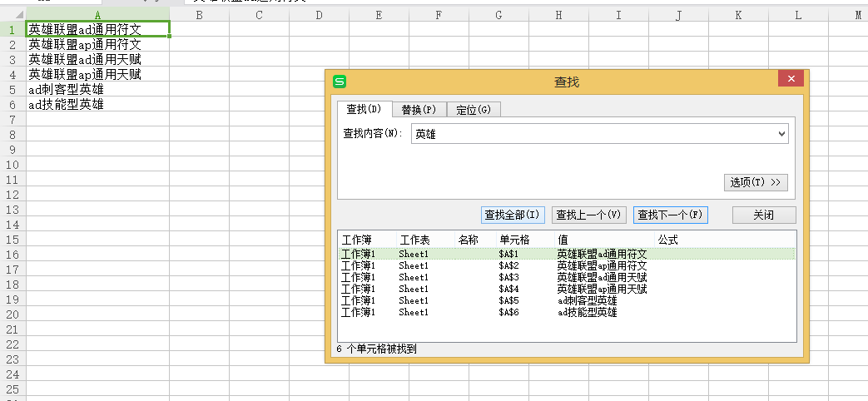868x401 pixels.
Task: Close the 查找 dialog with the red X
Action: point(791,79)
